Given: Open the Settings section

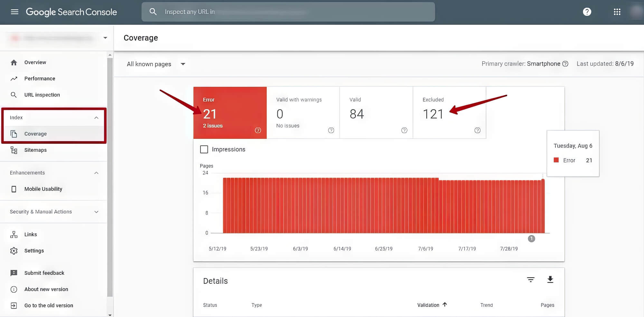Looking at the screenshot, I should pos(34,250).
